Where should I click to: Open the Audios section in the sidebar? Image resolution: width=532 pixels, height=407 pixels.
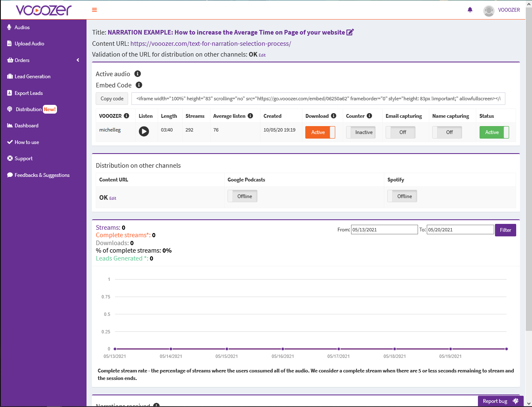click(x=21, y=27)
